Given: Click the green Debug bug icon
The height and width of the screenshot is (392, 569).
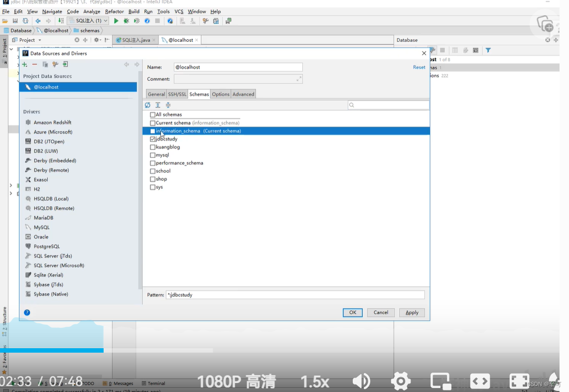Looking at the screenshot, I should point(126,21).
